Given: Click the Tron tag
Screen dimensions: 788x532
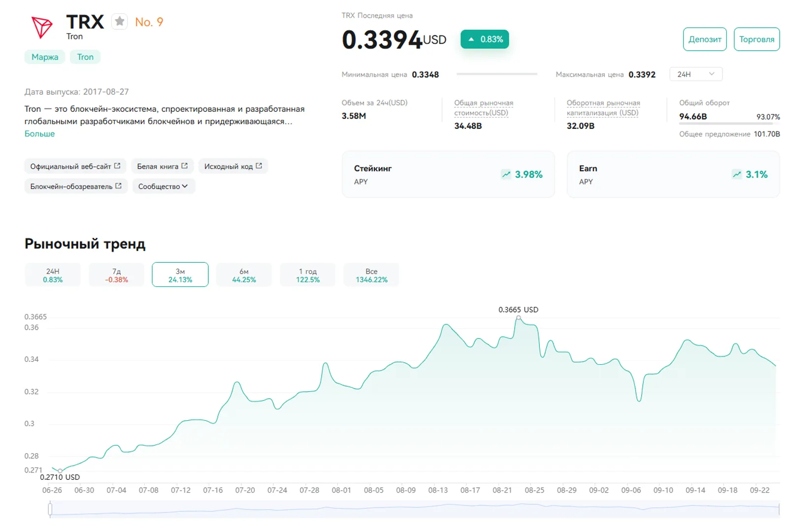Looking at the screenshot, I should 85,57.
